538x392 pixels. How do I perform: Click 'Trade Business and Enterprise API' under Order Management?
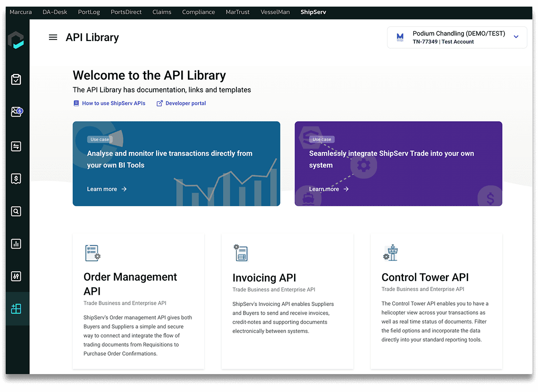point(125,303)
